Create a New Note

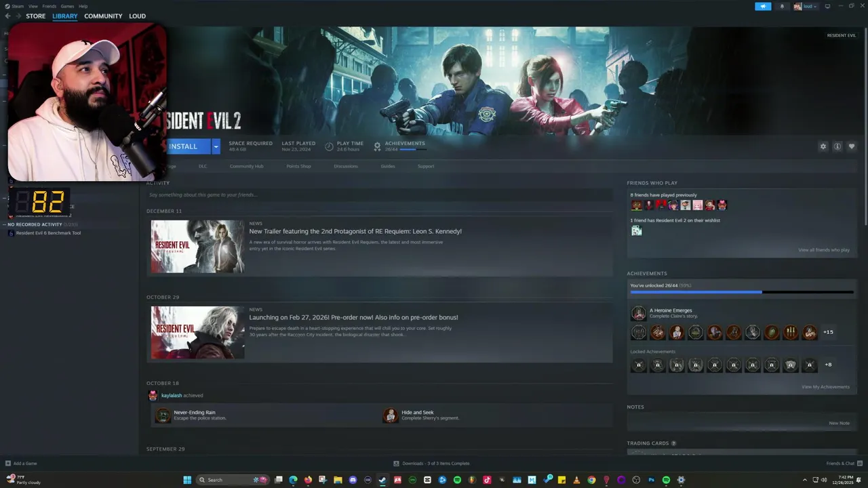839,423
